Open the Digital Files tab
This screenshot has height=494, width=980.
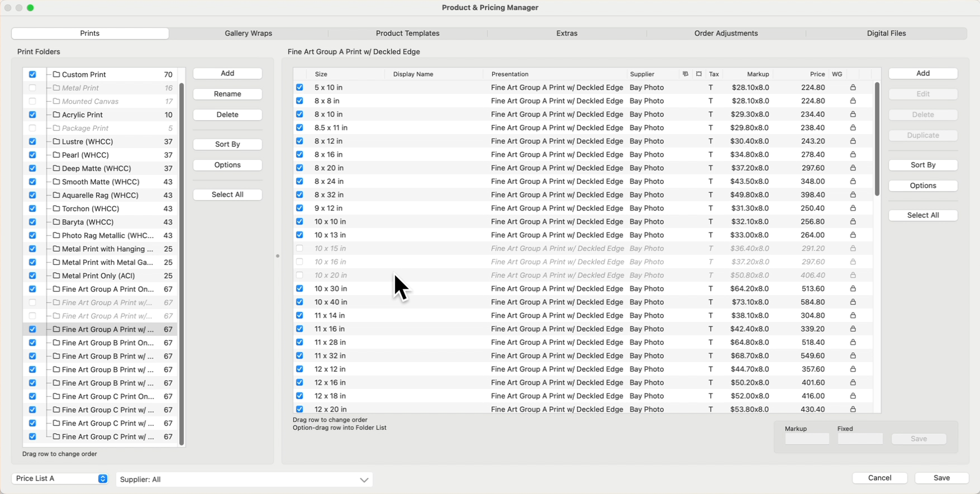pyautogui.click(x=886, y=34)
